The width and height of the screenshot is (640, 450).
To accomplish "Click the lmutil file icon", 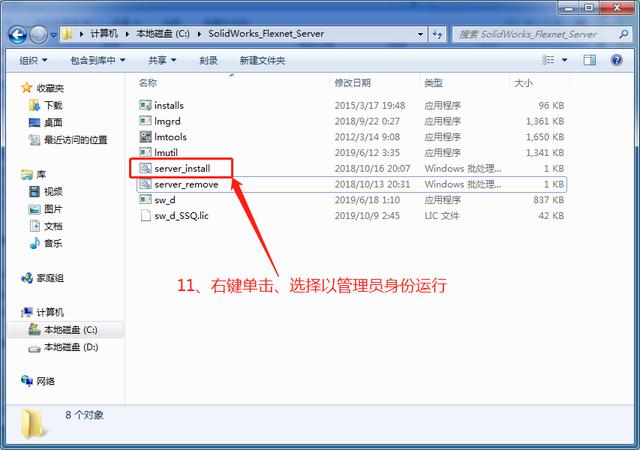I will pos(145,152).
